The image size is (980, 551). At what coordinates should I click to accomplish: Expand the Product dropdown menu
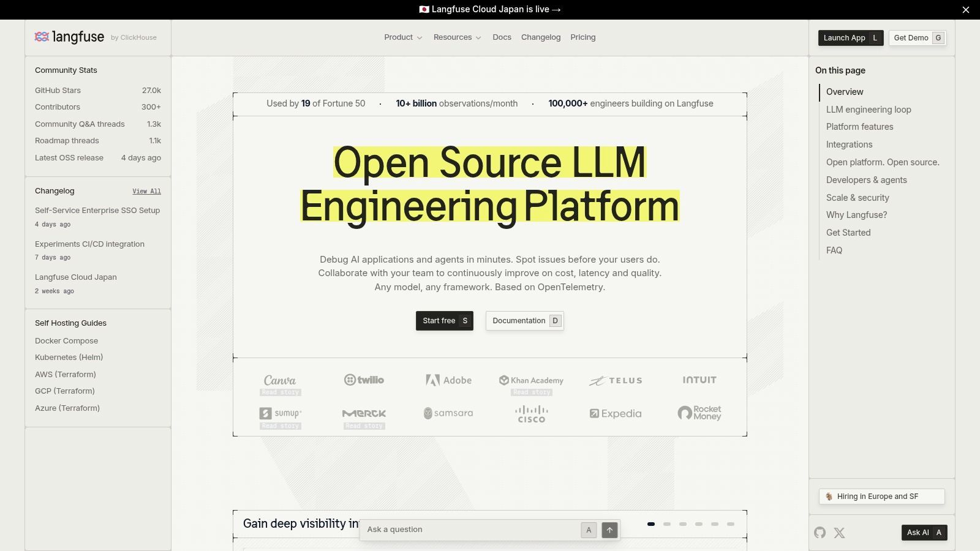403,37
